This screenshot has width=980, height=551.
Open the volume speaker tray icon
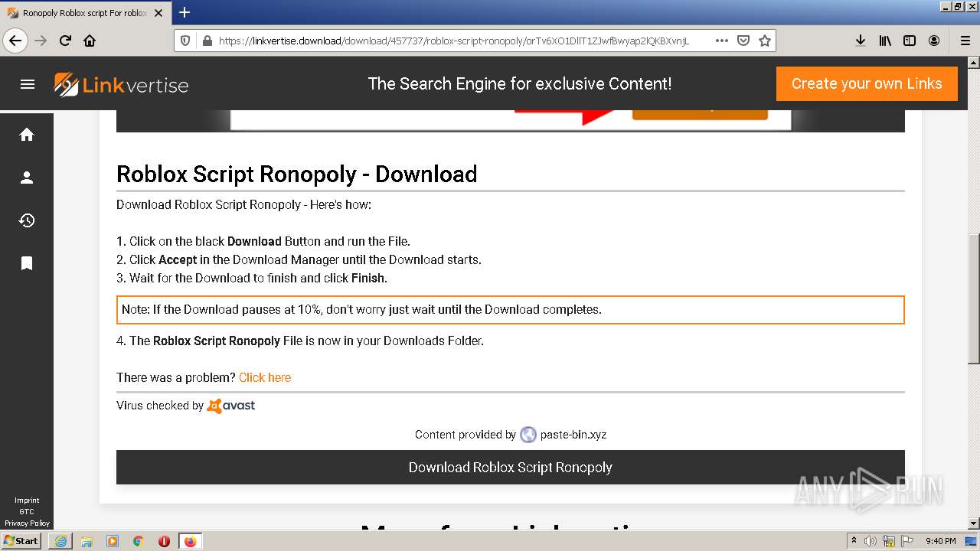[x=871, y=541]
